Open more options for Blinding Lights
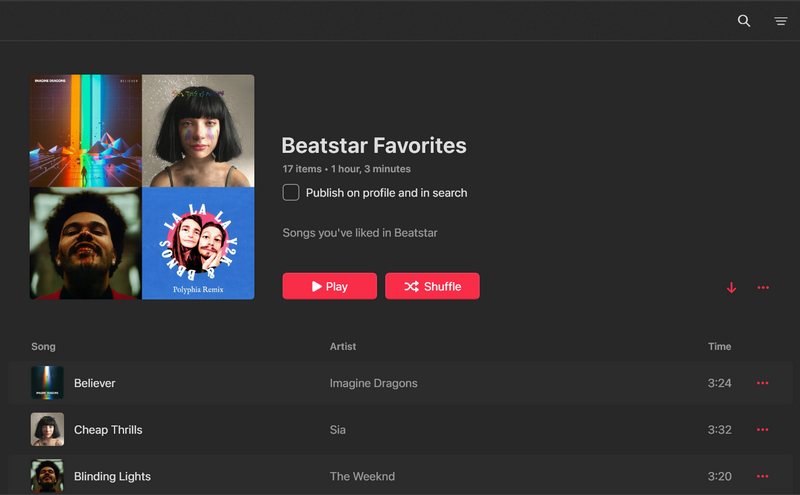 (763, 476)
